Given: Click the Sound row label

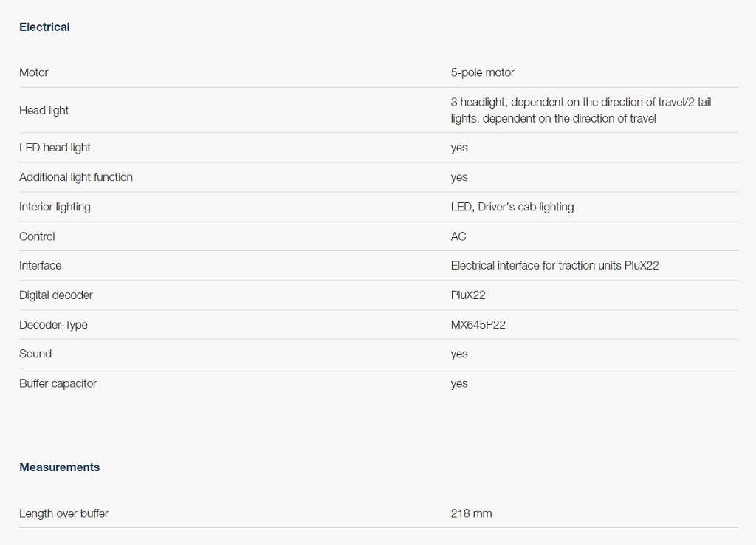Looking at the screenshot, I should [x=35, y=354].
